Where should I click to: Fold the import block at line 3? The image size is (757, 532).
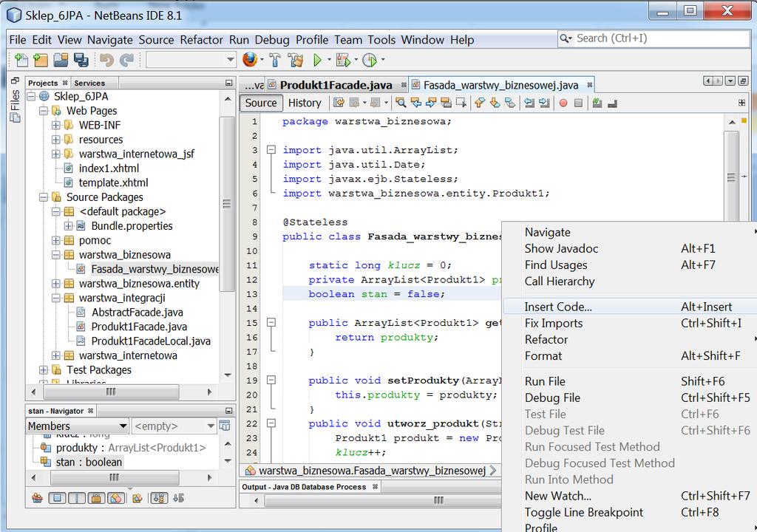pyautogui.click(x=271, y=150)
